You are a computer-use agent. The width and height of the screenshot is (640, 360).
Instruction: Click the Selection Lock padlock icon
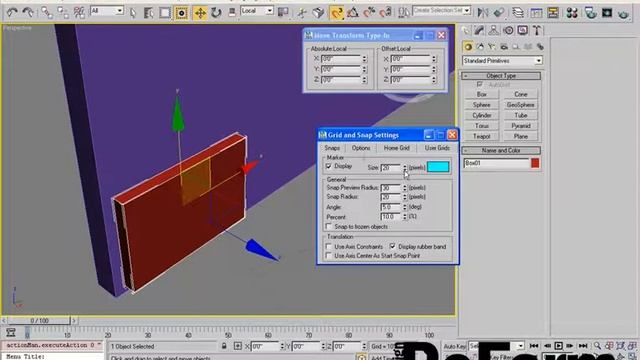(x=224, y=346)
